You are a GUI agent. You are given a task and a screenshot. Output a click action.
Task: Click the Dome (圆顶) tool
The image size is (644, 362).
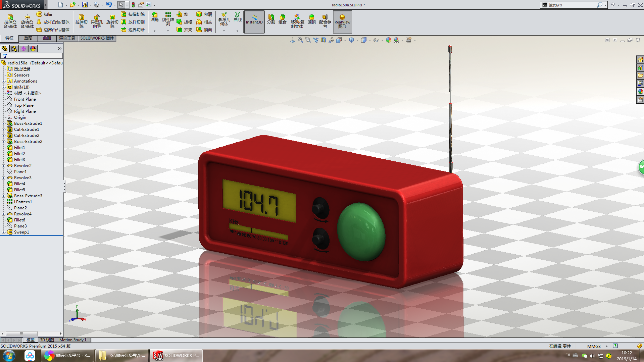[x=312, y=19]
